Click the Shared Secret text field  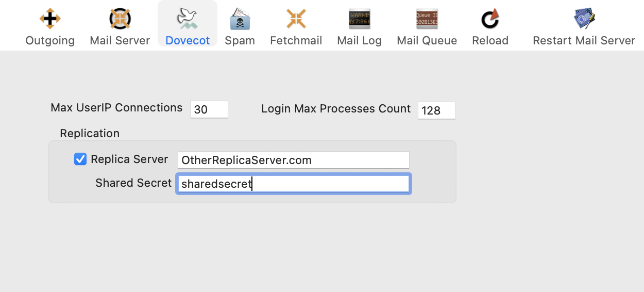tap(293, 184)
